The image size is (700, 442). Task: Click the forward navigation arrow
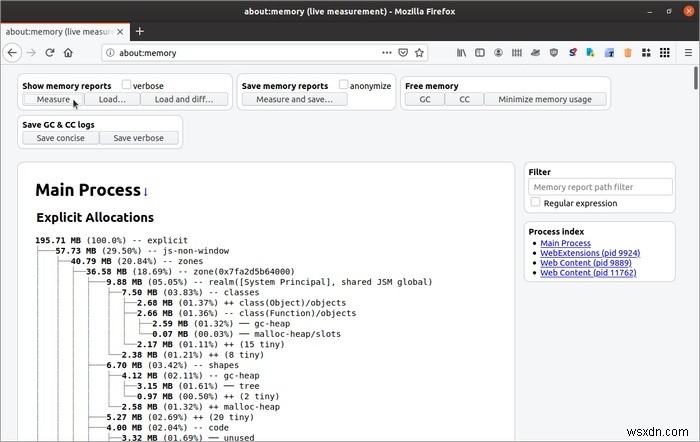(x=31, y=53)
